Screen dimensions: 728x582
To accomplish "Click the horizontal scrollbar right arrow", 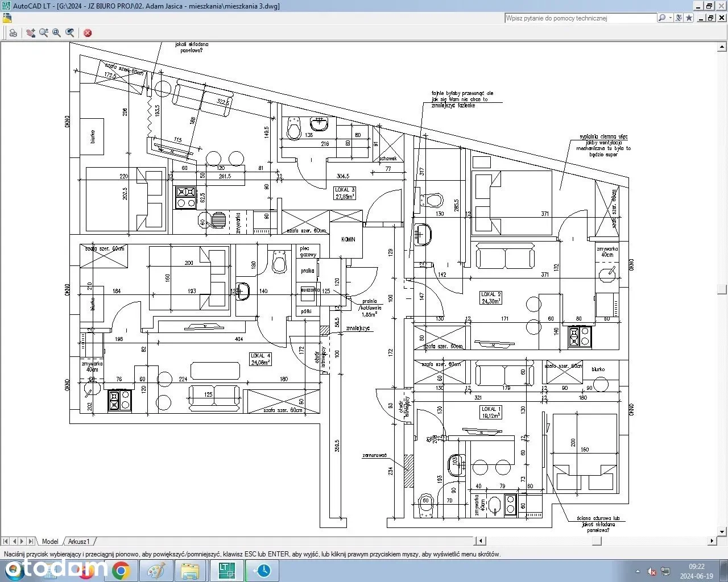I will 712,541.
